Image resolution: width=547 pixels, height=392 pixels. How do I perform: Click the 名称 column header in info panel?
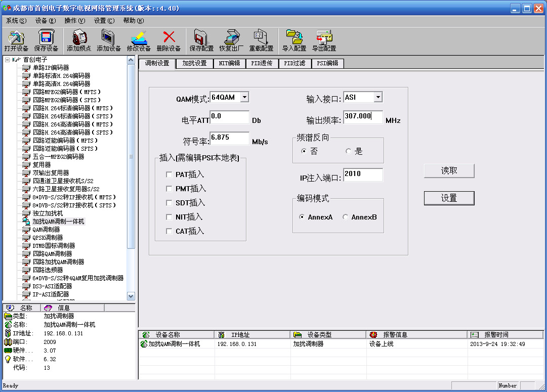click(22, 308)
